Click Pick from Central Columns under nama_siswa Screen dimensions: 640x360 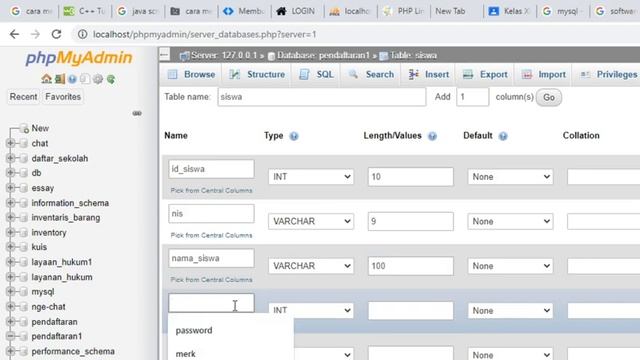click(x=211, y=280)
